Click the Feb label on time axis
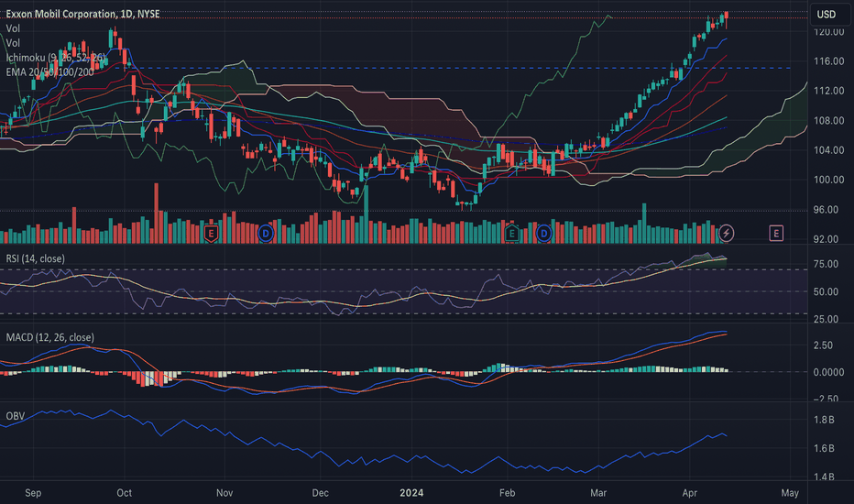The image size is (854, 504). 507,493
